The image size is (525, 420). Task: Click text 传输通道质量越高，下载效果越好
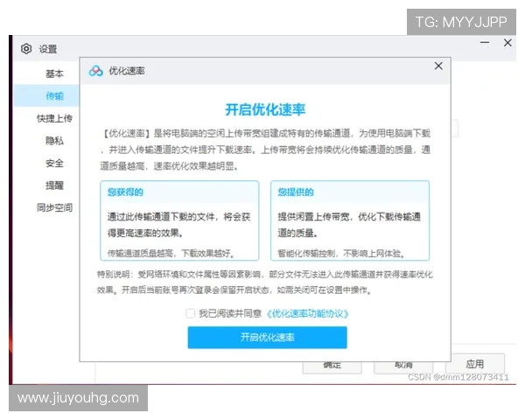[x=171, y=253]
